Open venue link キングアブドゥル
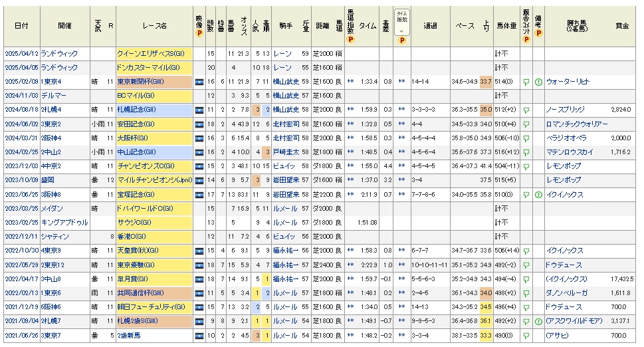The image size is (644, 347). click(64, 223)
